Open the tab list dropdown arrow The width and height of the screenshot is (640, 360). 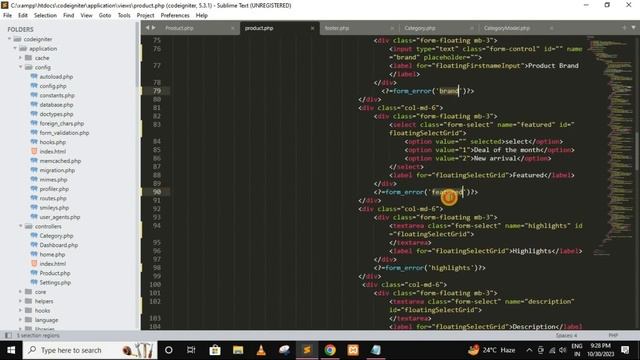pyautogui.click(x=633, y=28)
